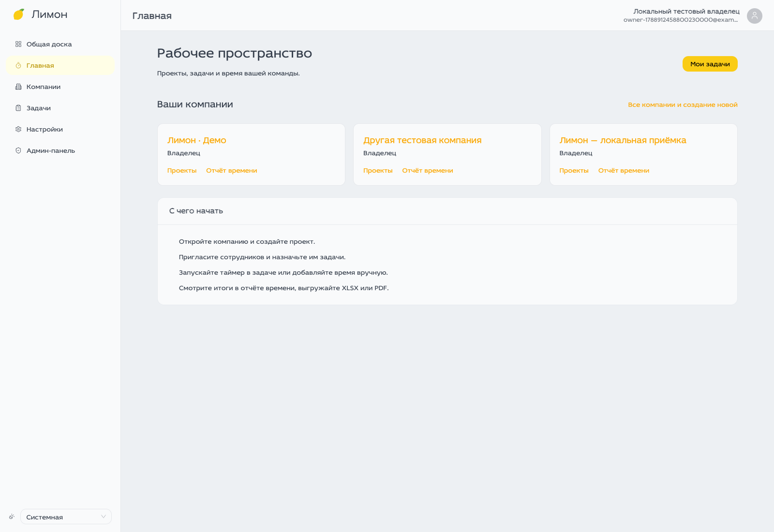This screenshot has height=532, width=774.
Task: Click Смотрите итоги в отчёте времени line
Action: 283,288
